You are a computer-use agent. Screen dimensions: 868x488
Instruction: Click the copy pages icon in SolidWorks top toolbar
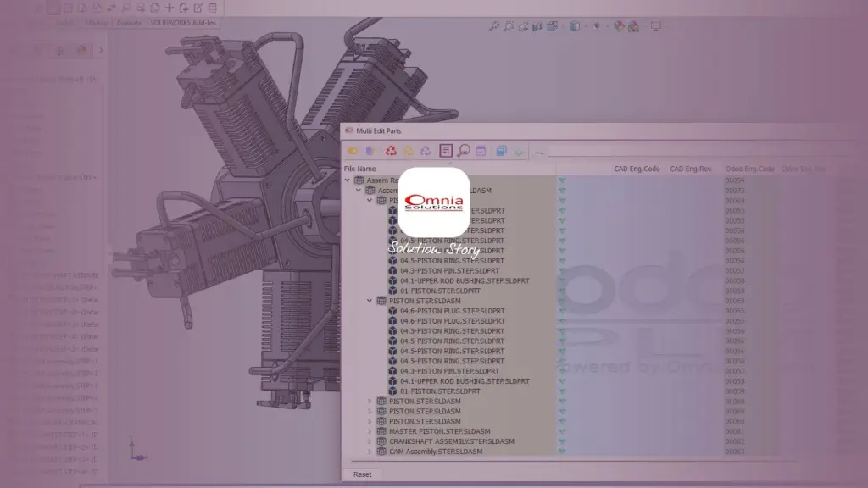click(155, 8)
